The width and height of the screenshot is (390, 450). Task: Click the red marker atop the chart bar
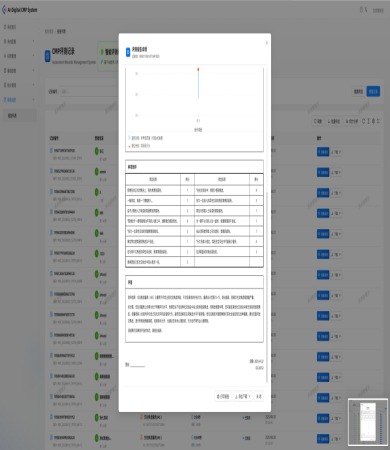pyautogui.click(x=198, y=69)
